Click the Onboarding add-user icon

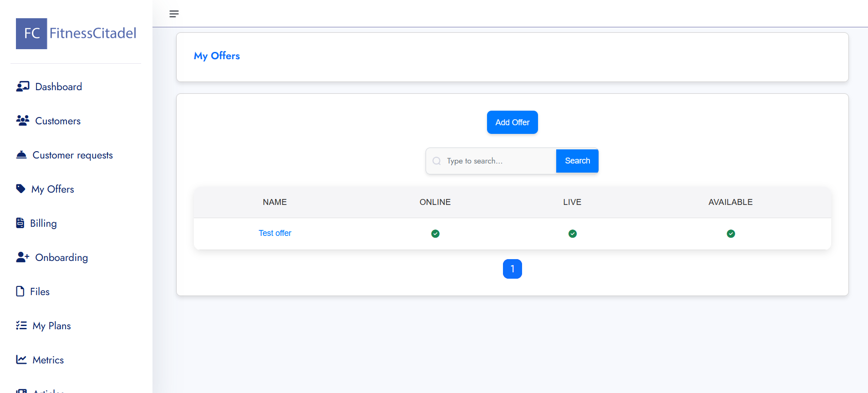point(23,257)
